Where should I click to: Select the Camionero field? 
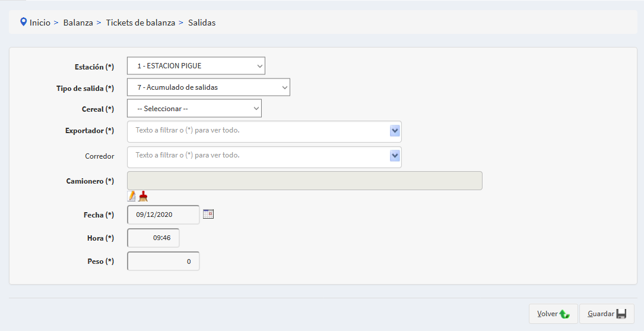pos(304,181)
